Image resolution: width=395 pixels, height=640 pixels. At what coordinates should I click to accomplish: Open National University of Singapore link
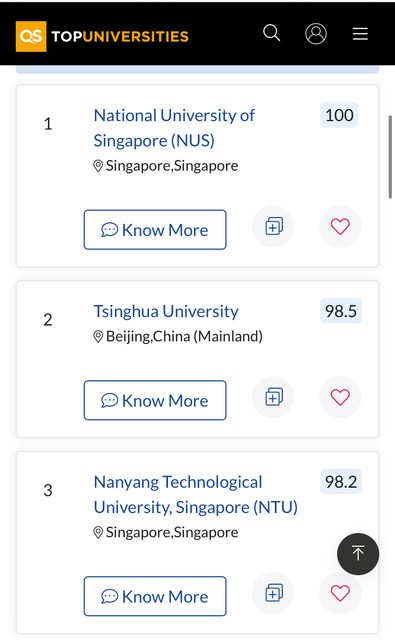tap(174, 128)
